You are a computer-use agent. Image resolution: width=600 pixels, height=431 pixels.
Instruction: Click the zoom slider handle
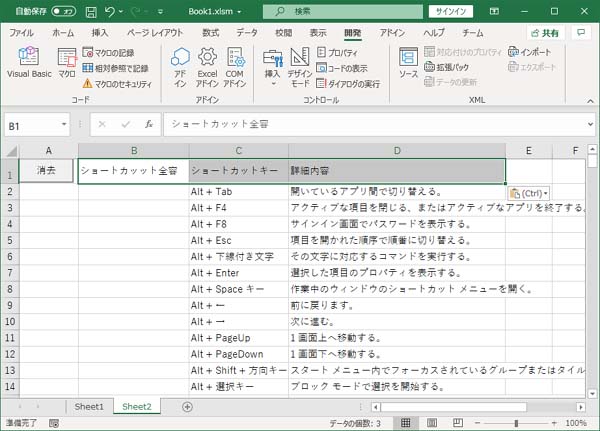516,423
